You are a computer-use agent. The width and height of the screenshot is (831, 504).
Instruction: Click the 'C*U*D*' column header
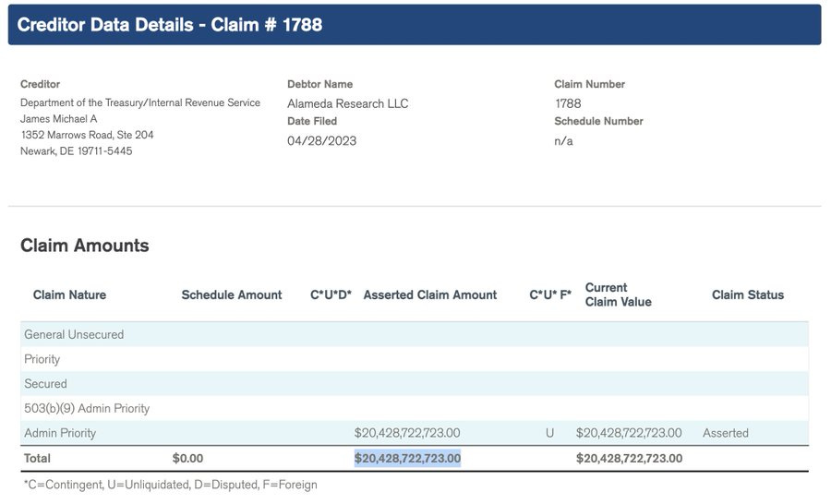pyautogui.click(x=331, y=295)
